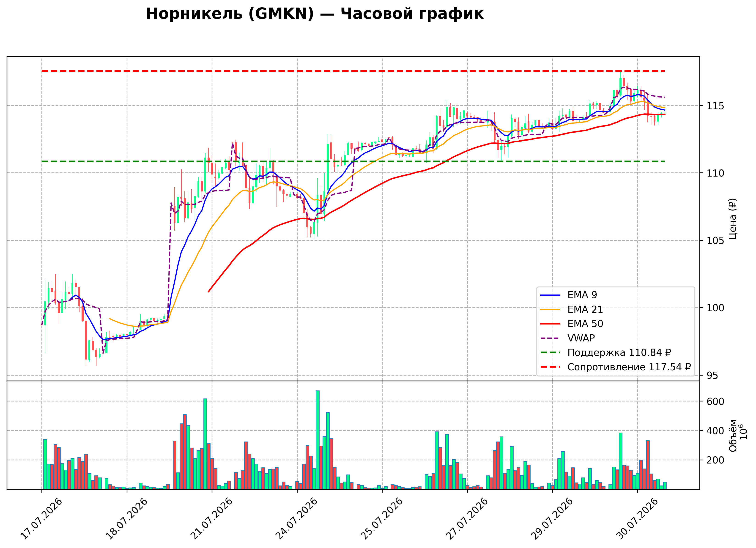Click the green dashed support sample in legend

[x=550, y=352]
